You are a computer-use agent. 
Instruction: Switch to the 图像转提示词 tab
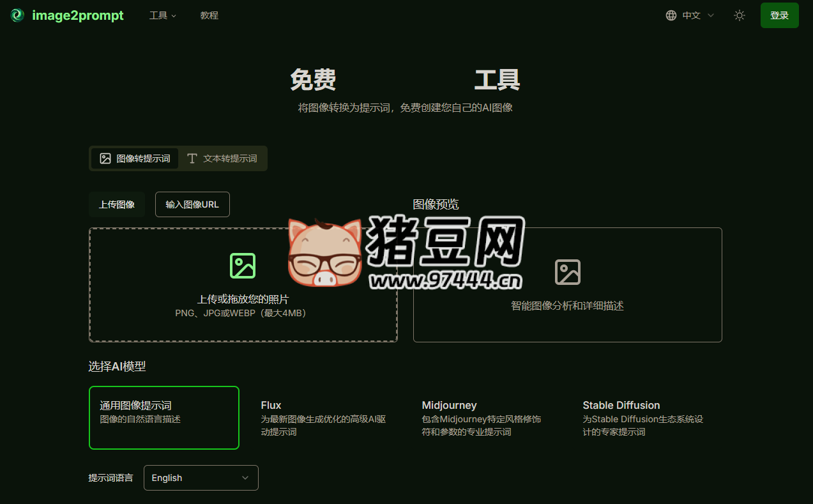pyautogui.click(x=135, y=158)
